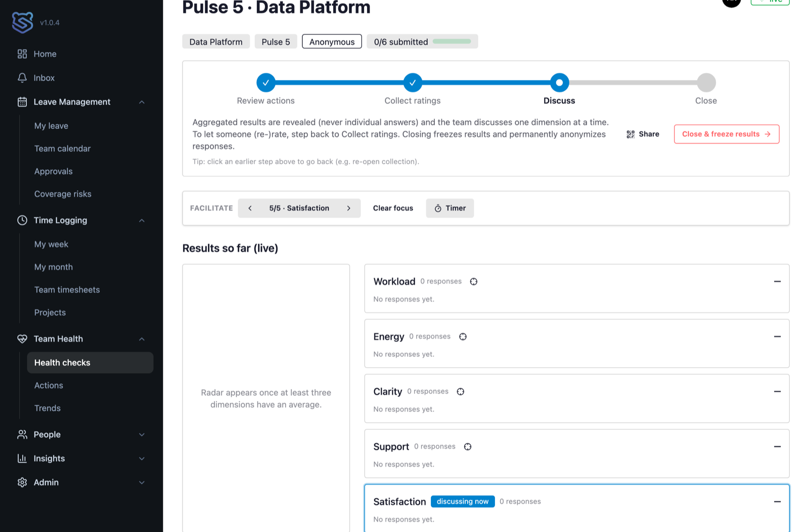The width and height of the screenshot is (809, 532).
Task: Click the Anonymous badge
Action: [x=332, y=41]
